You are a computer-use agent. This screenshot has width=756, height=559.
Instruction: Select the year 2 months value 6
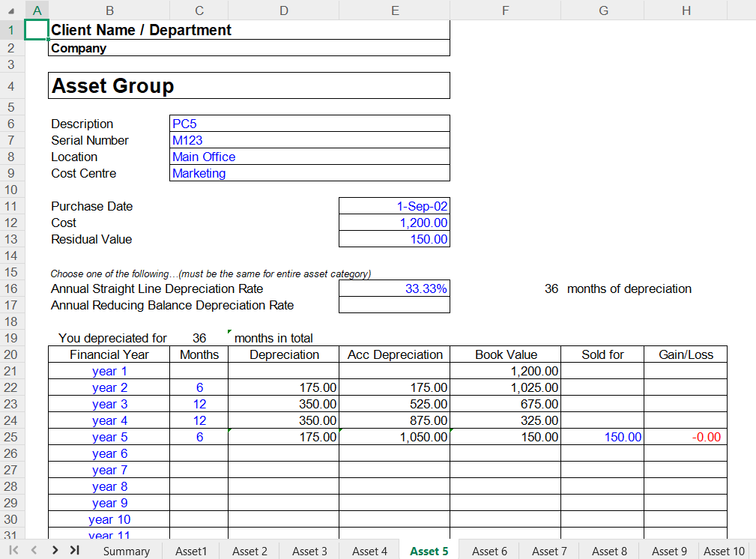click(x=199, y=387)
